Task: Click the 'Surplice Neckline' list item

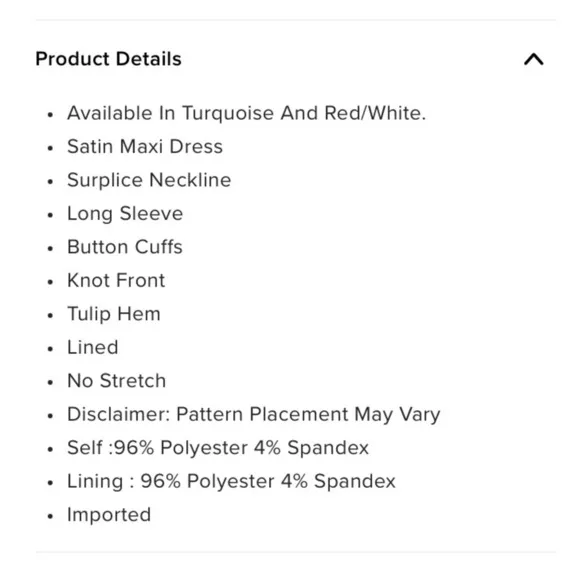Action: [x=149, y=180]
